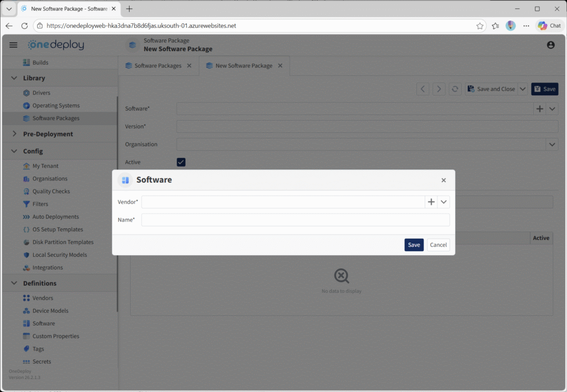Close the Software Packages tab
The image size is (567, 392).
click(189, 66)
